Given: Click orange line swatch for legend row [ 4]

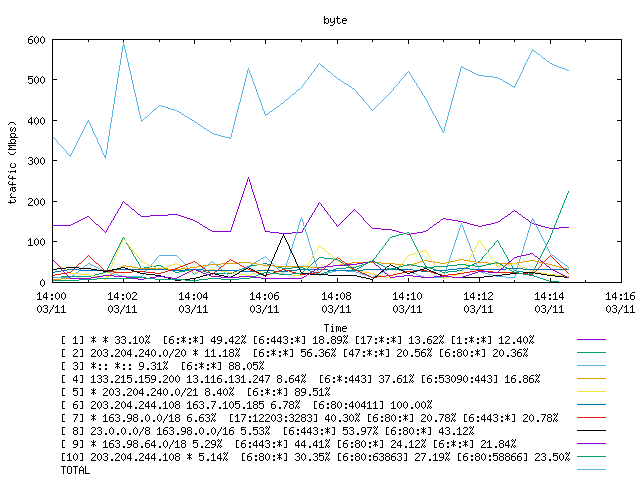Looking at the screenshot, I should pos(591,379).
